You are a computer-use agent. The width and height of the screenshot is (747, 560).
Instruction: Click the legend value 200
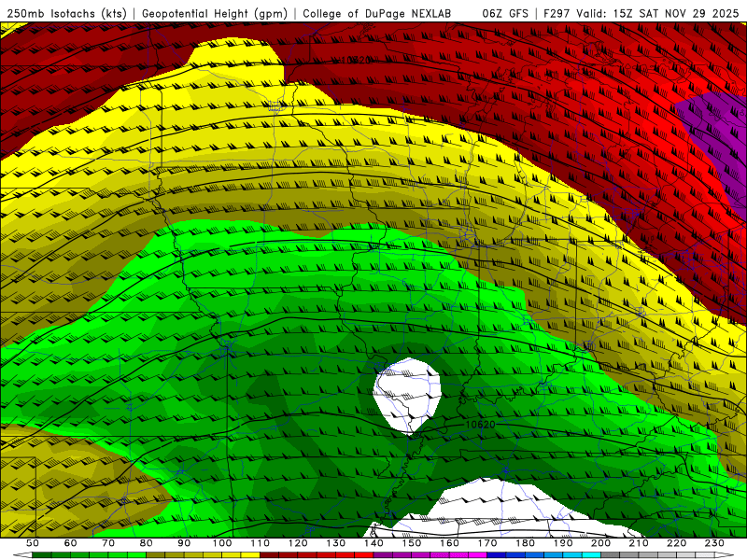[600, 543]
